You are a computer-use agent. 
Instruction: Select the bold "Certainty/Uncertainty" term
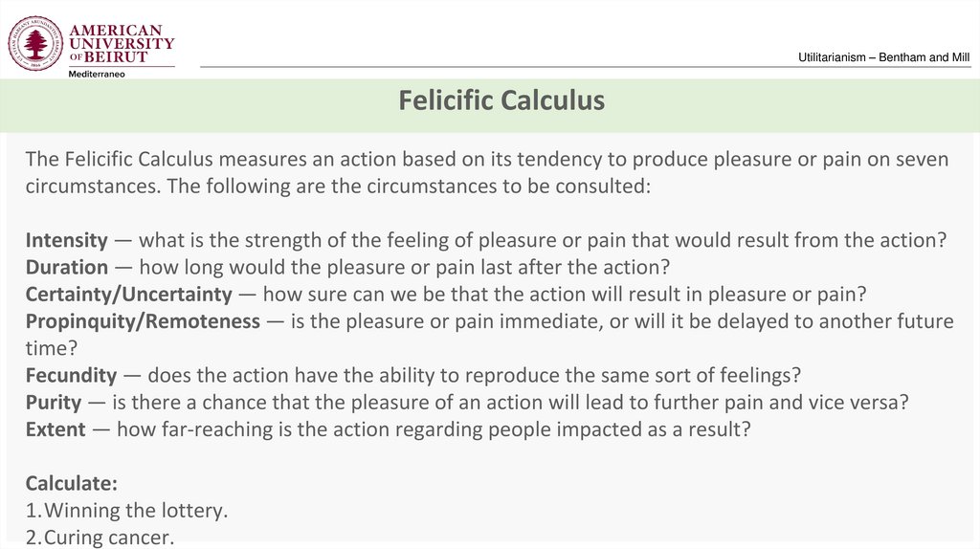coord(129,294)
